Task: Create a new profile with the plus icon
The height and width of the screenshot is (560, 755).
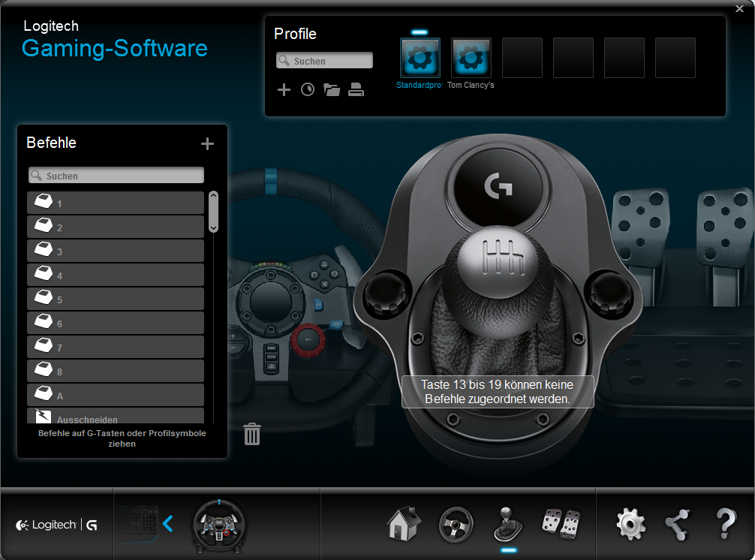Action: [284, 89]
